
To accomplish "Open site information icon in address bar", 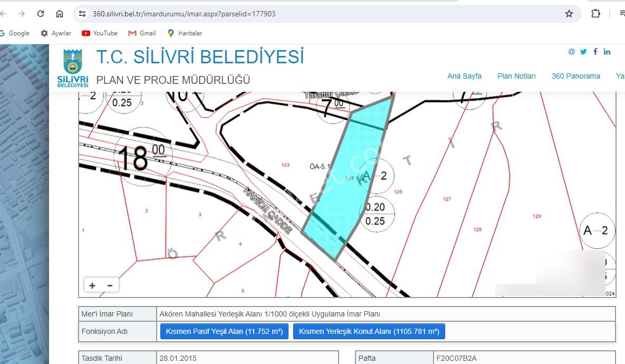I will 82,14.
